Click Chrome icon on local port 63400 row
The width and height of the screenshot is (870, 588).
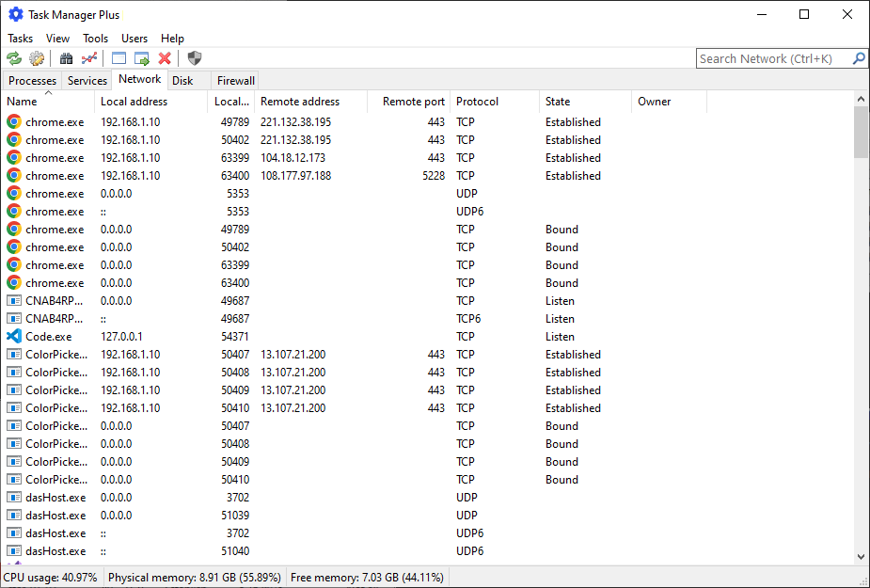tap(14, 175)
